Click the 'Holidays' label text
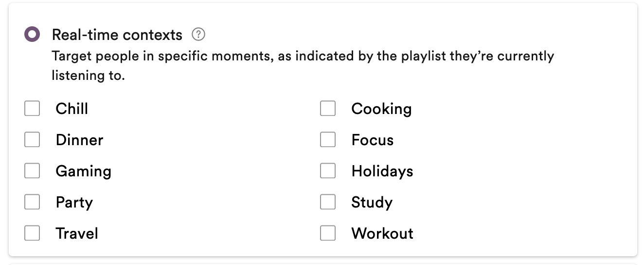This screenshot has width=644, height=265. [382, 171]
